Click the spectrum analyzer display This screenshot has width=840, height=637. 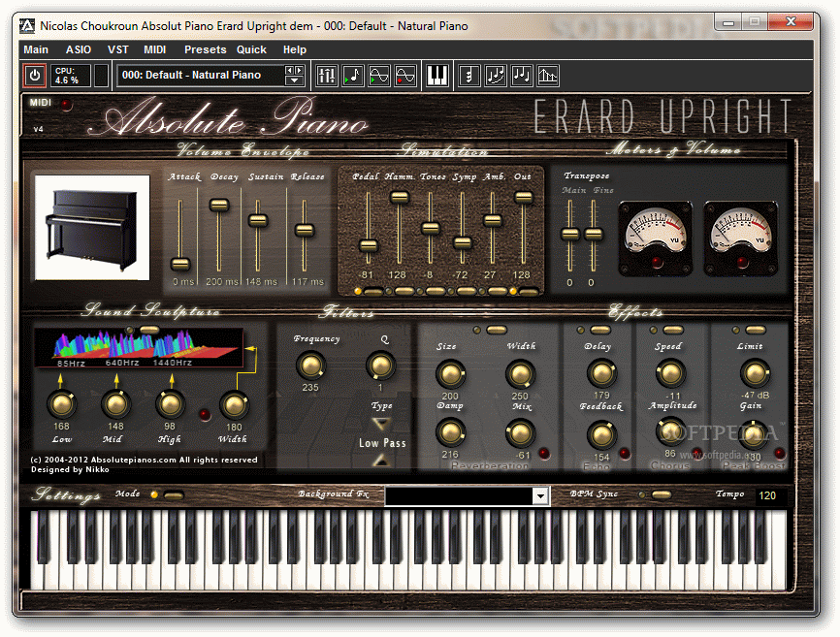140,348
